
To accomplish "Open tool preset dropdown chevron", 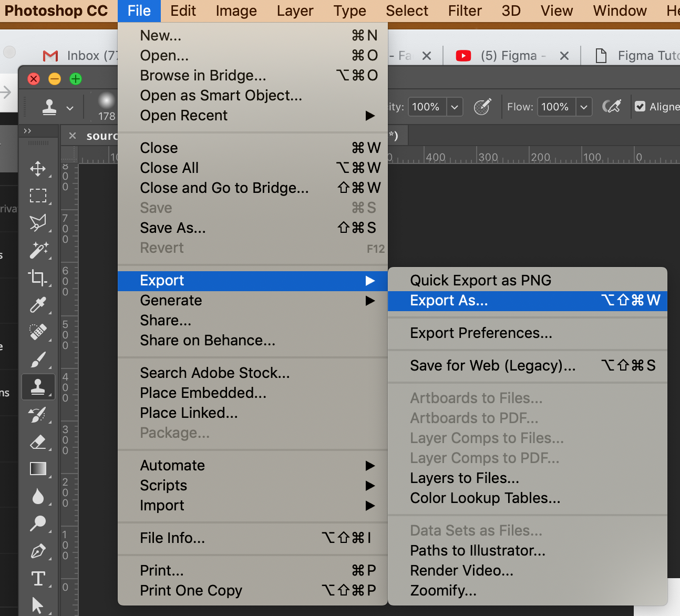I will (x=70, y=108).
